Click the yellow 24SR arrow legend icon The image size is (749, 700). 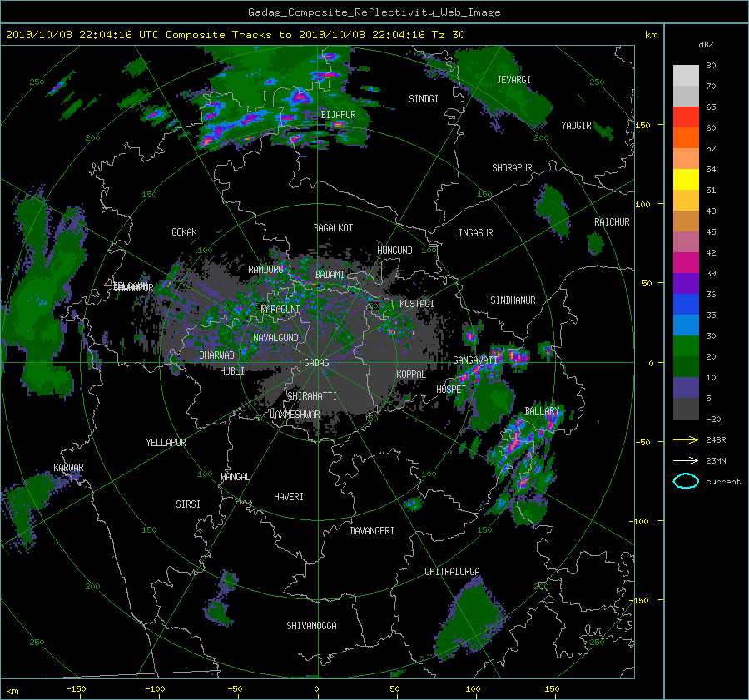[686, 439]
